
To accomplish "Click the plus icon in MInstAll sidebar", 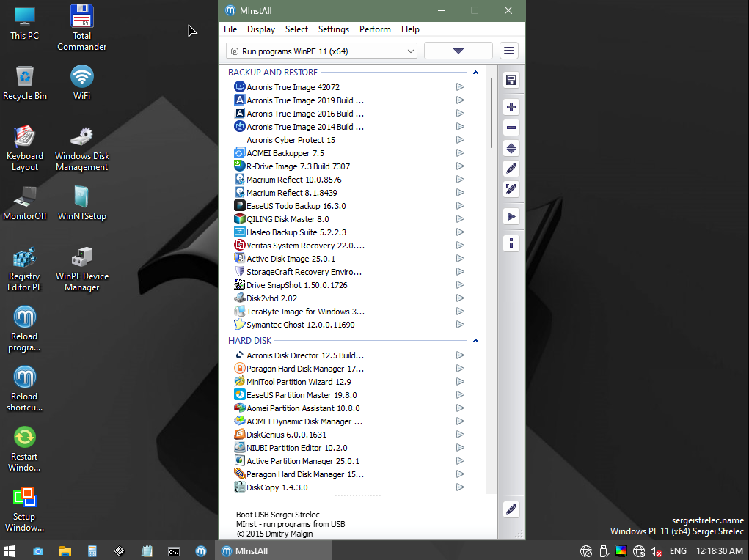I will click(511, 107).
